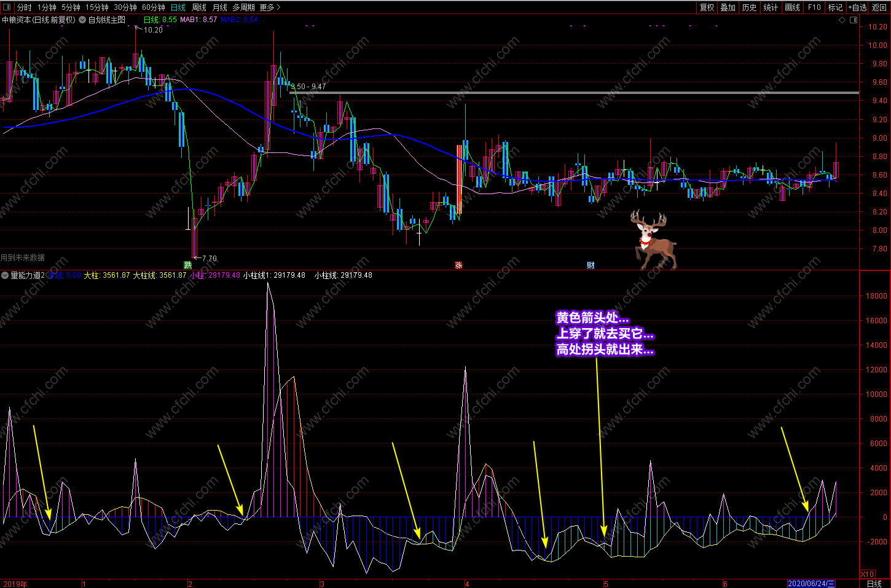This screenshot has width=891, height=588.
Task: Toggle 叠加 overlay mode
Action: click(728, 7)
